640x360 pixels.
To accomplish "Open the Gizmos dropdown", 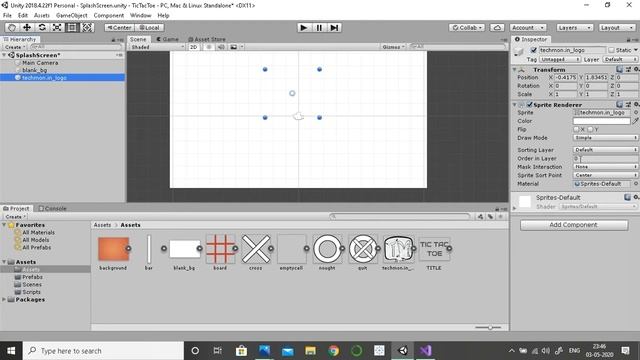I will (393, 47).
